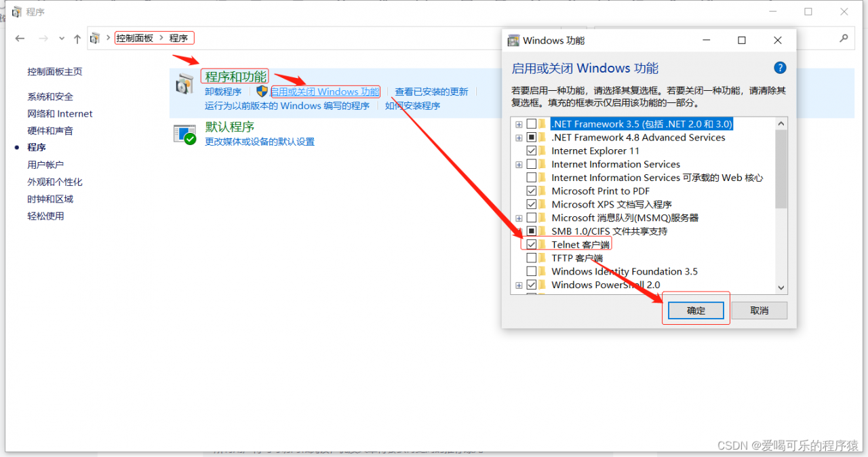Click the 取消 button
This screenshot has height=457, width=868.
759,311
